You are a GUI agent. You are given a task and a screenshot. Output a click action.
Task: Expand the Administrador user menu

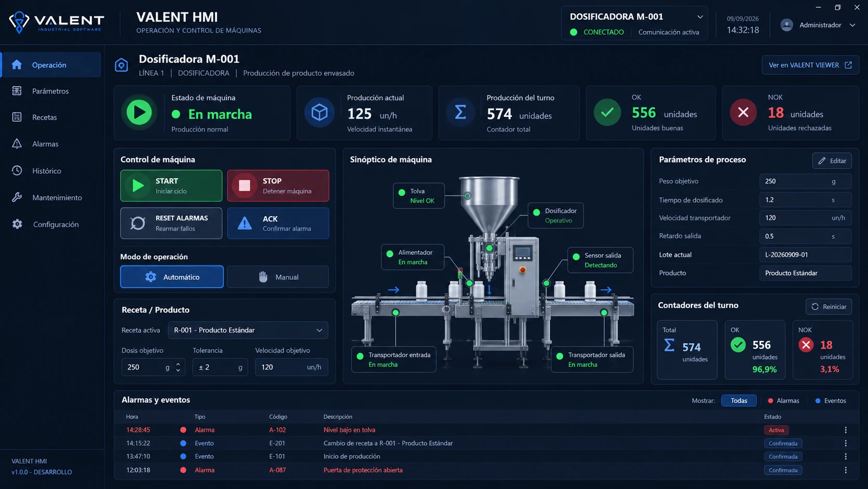tap(852, 25)
